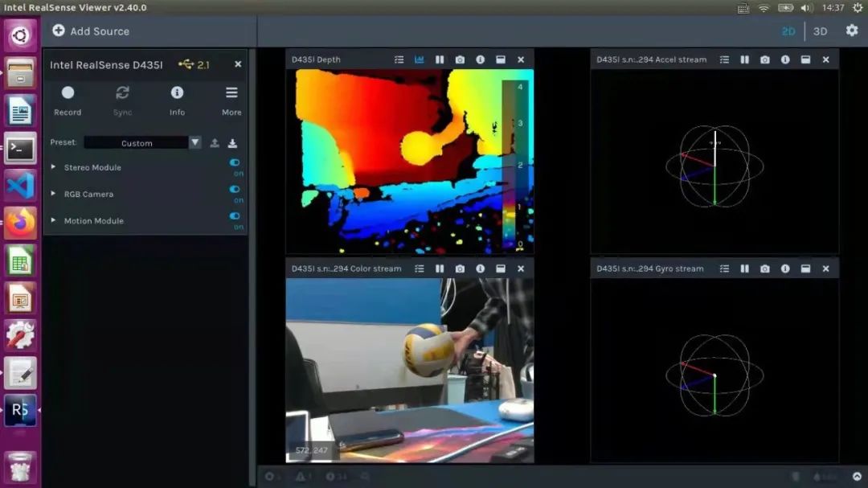This screenshot has width=868, height=488.
Task: Turn off the Motion Module toggle
Action: 235,216
